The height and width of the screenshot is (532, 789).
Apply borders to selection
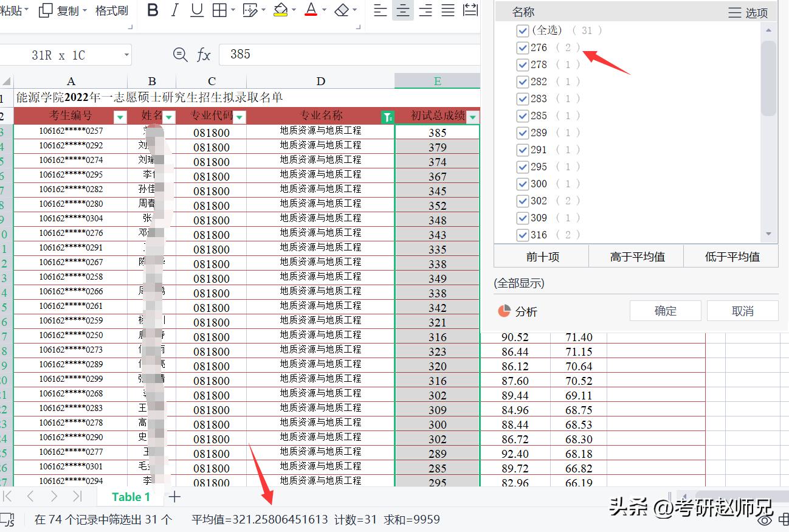click(x=218, y=10)
